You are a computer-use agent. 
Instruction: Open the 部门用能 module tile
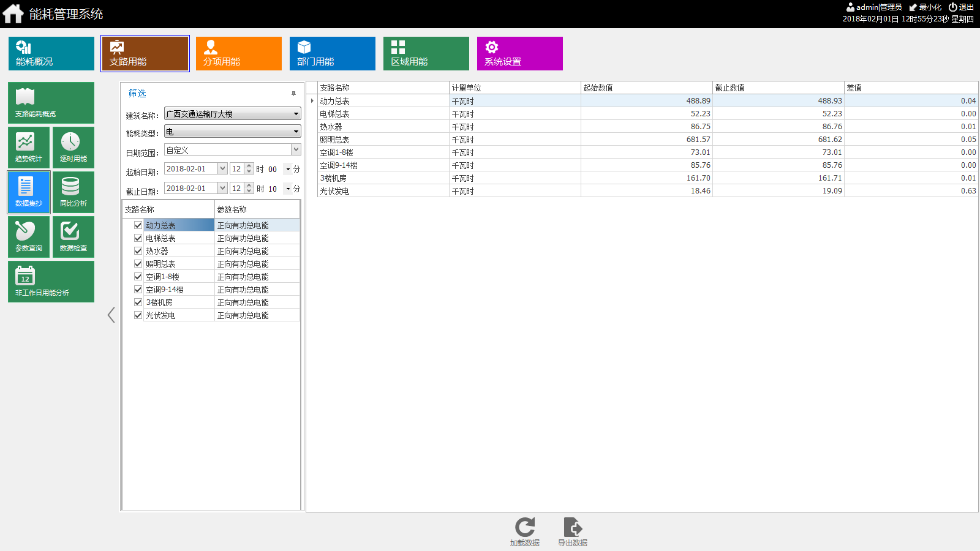pos(333,53)
